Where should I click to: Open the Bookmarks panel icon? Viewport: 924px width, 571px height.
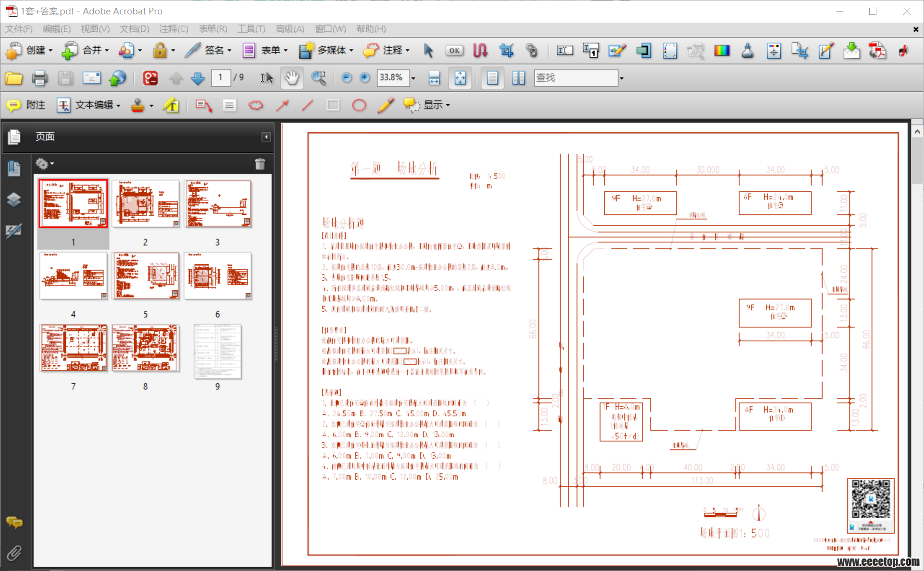(x=14, y=168)
